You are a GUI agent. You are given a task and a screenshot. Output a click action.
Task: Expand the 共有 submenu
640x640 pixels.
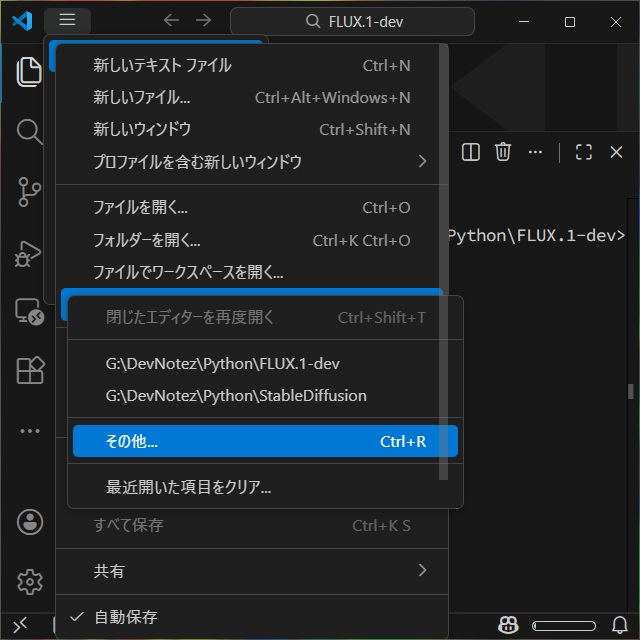[x=250, y=571]
